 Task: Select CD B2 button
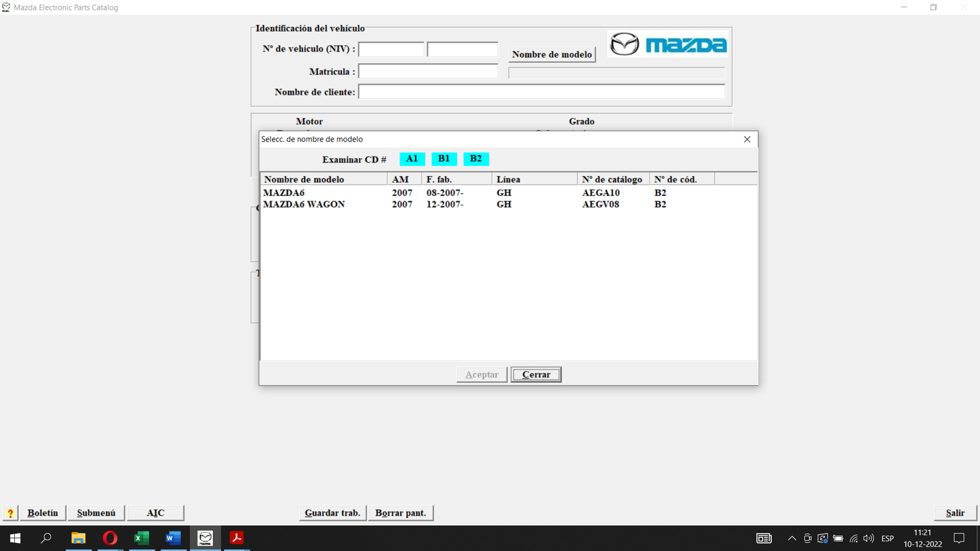coord(476,159)
